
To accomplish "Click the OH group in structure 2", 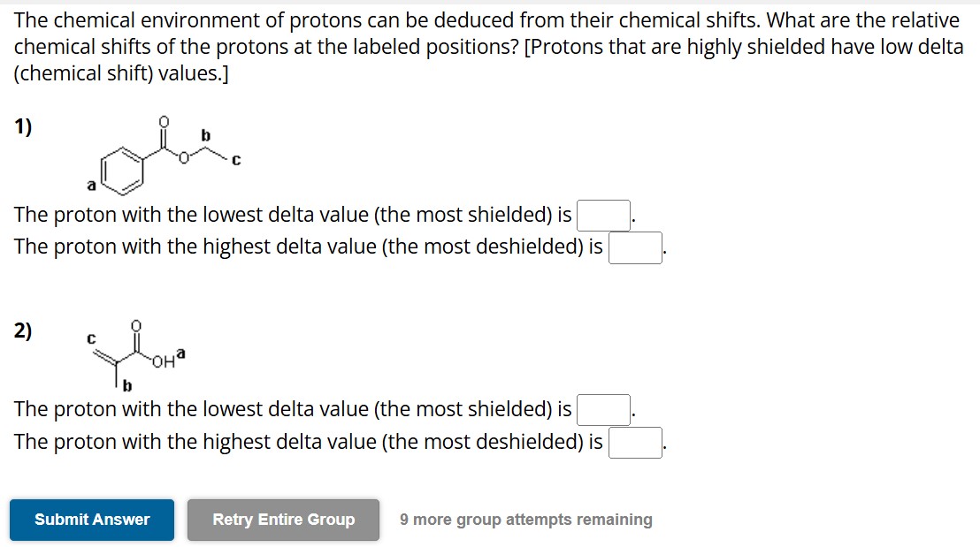I will coord(163,361).
